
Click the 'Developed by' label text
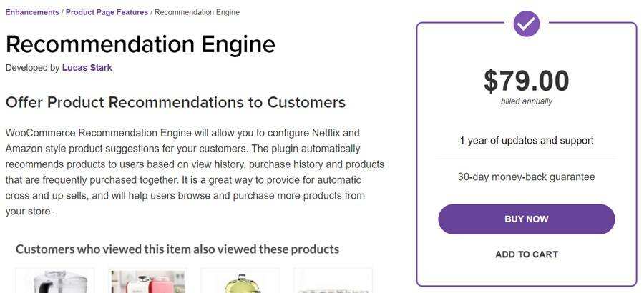pos(32,68)
